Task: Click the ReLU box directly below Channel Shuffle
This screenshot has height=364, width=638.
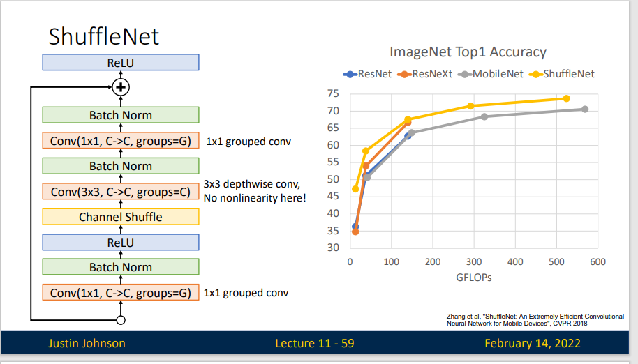Action: click(121, 242)
